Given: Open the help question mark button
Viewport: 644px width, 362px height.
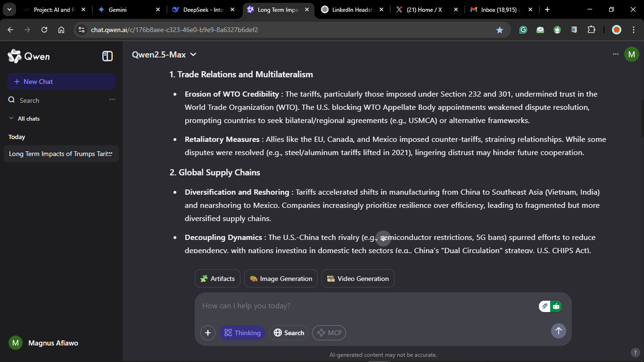Looking at the screenshot, I should pyautogui.click(x=635, y=352).
